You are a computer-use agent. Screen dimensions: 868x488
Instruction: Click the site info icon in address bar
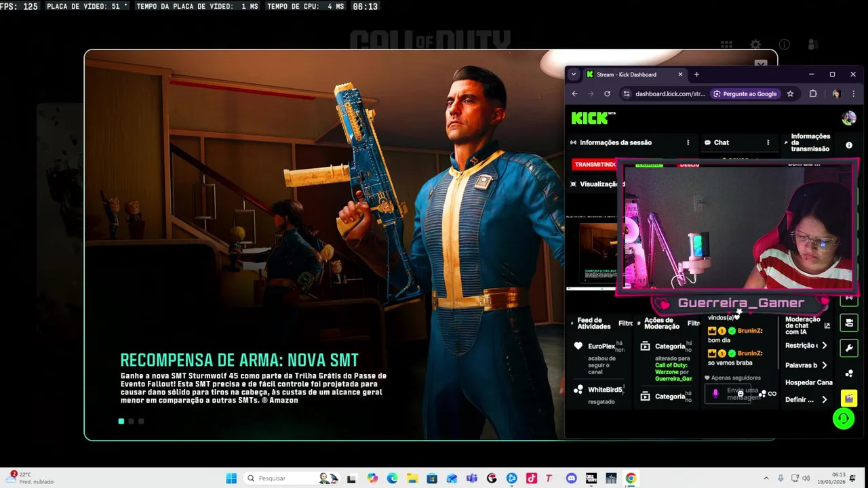pos(627,94)
